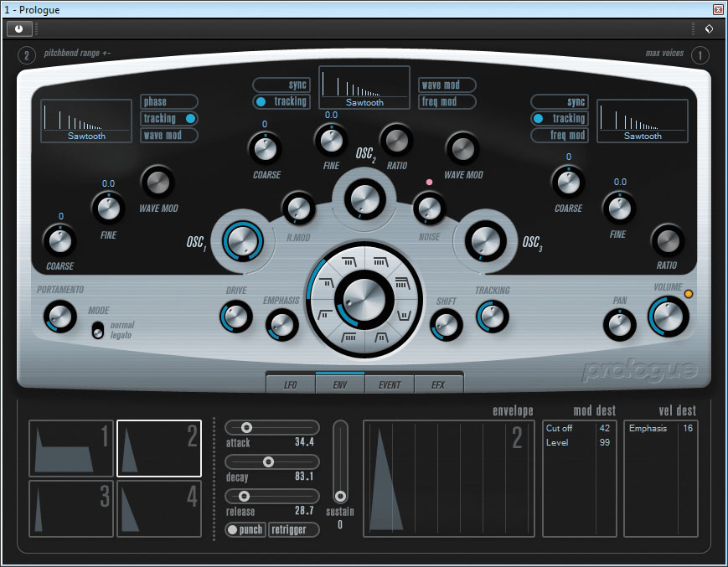
Task: Click the pitchbend range value circle
Action: (x=27, y=55)
